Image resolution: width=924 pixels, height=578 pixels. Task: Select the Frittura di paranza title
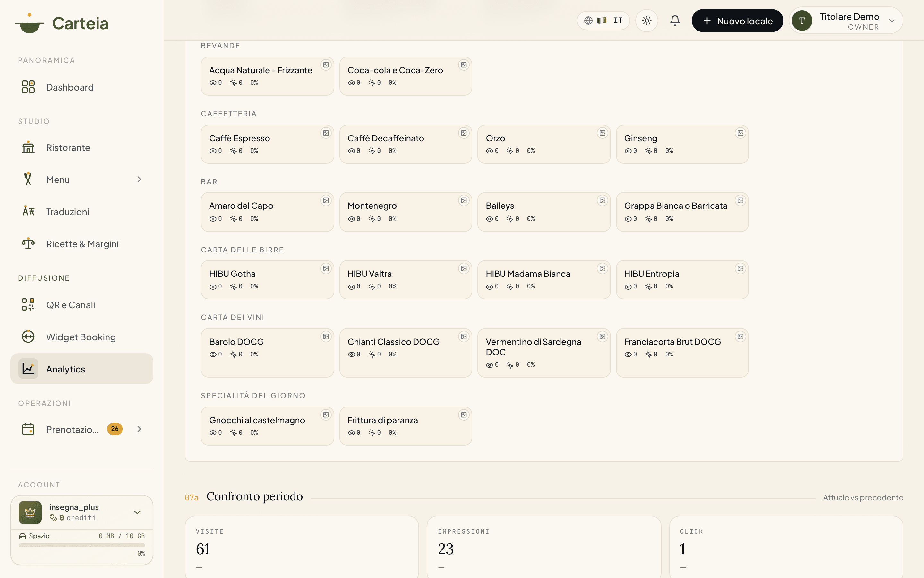[x=382, y=420]
